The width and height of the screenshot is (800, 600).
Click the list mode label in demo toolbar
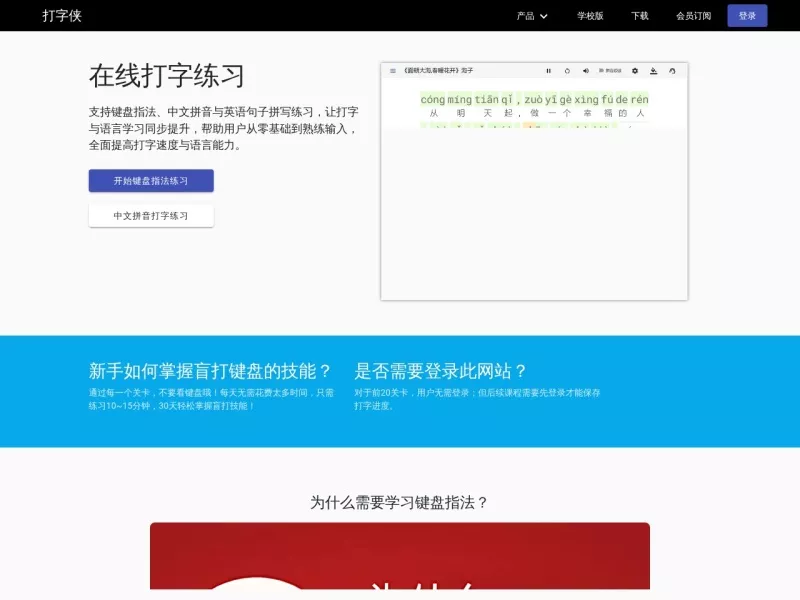[610, 71]
